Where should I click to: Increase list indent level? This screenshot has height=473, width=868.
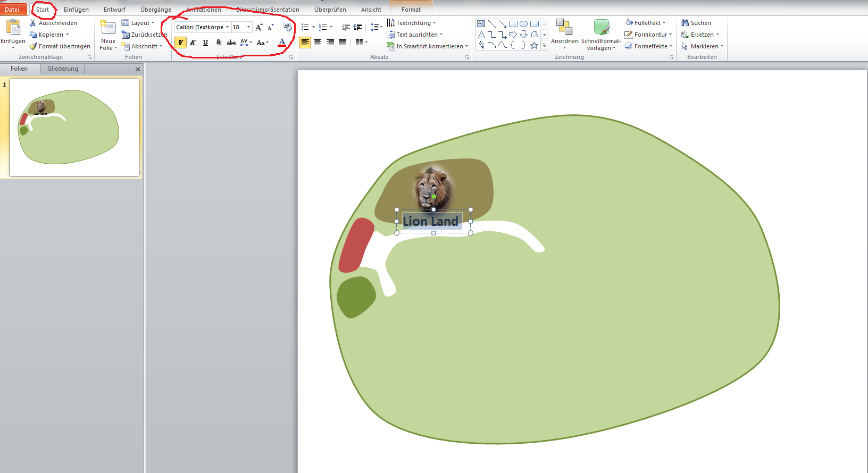[358, 27]
